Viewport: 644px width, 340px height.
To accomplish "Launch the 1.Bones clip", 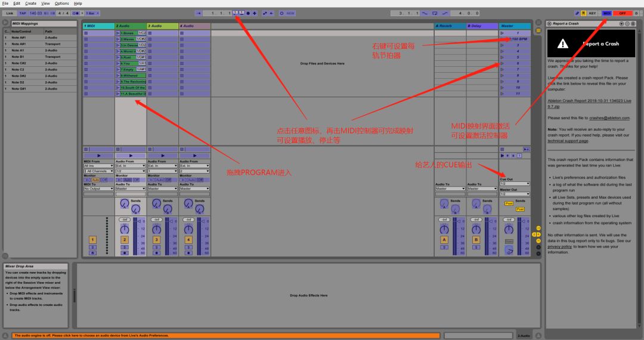I will pos(118,33).
